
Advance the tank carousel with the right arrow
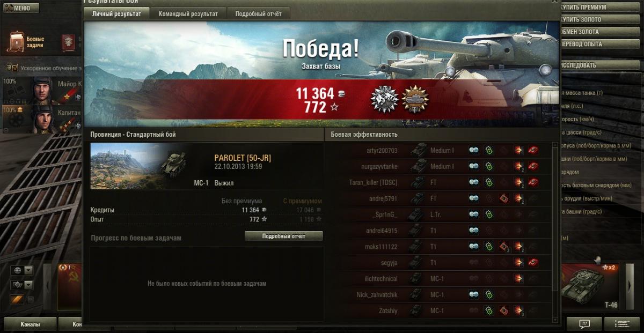630,286
